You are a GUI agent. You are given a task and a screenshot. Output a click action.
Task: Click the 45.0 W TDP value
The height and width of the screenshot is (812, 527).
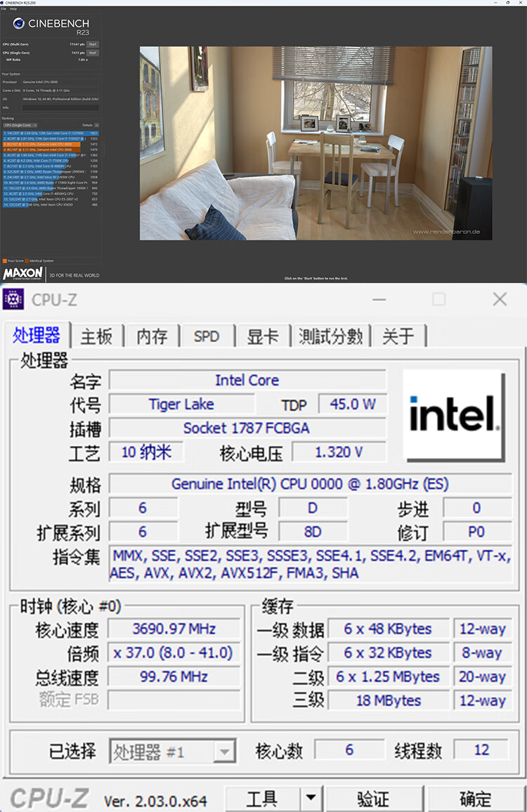point(352,404)
